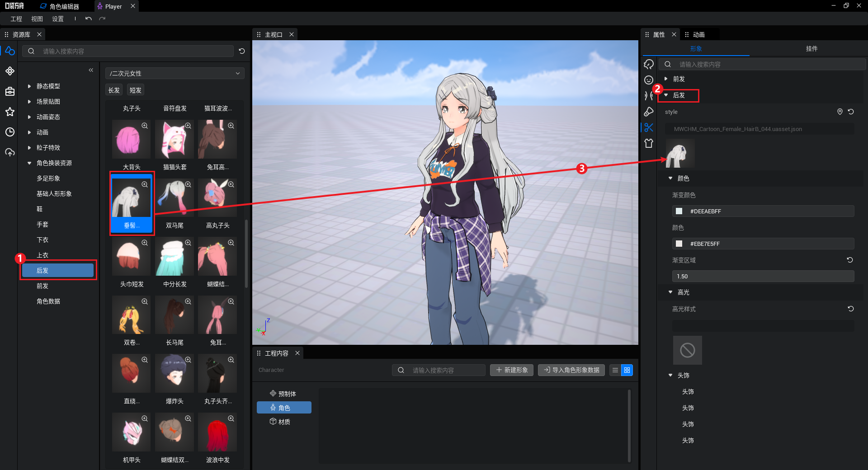
Task: Switch project content to grid view
Action: pos(627,370)
